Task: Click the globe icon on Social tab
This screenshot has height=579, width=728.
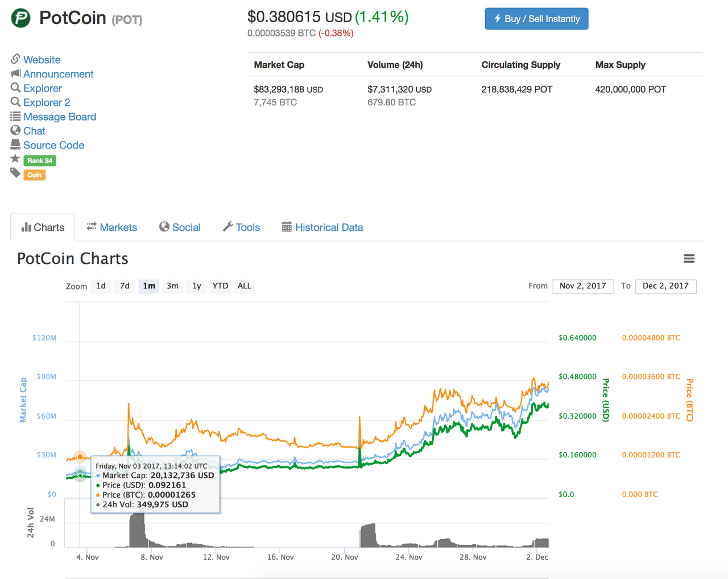Action: 164,227
